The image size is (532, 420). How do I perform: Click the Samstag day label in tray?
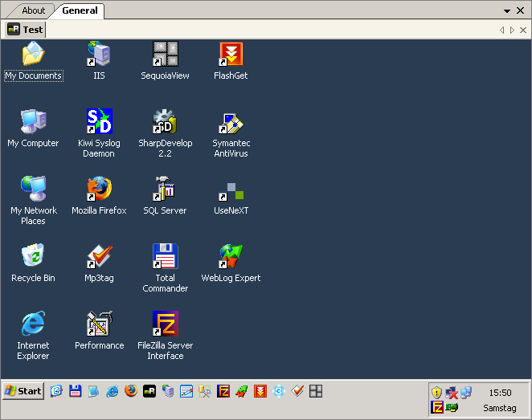coord(500,408)
